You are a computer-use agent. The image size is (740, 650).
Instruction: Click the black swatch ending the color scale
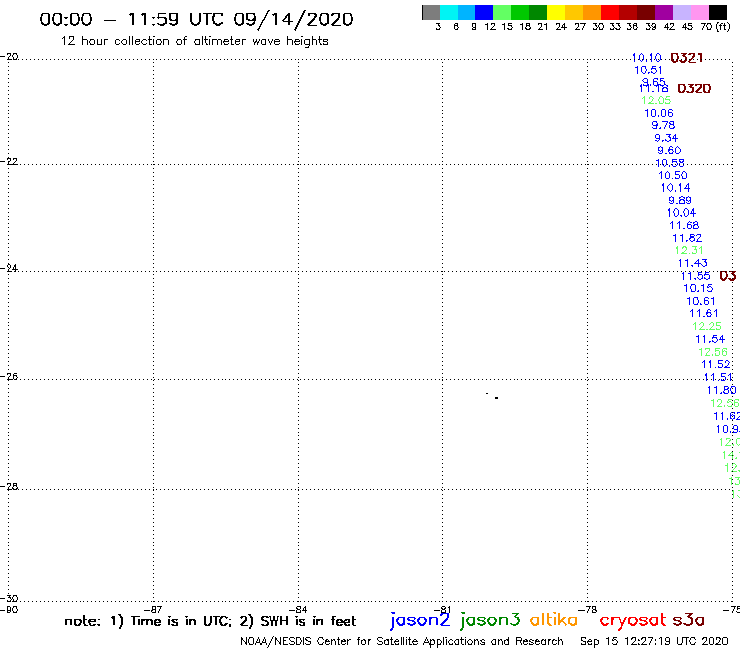718,12
